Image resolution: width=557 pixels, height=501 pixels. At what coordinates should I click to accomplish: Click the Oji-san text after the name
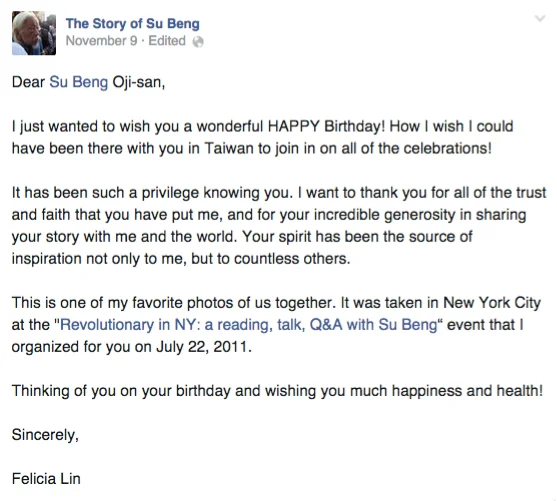click(139, 82)
